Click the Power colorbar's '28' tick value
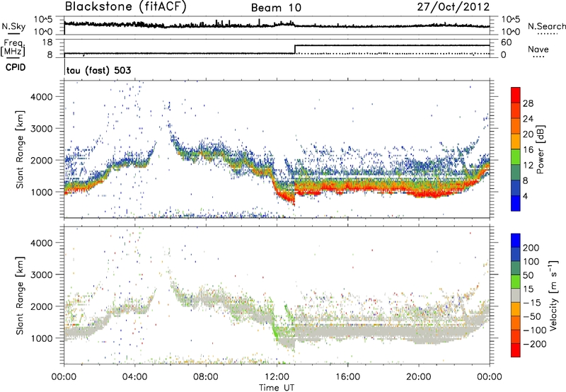This screenshot has height=392, width=566. [x=528, y=103]
